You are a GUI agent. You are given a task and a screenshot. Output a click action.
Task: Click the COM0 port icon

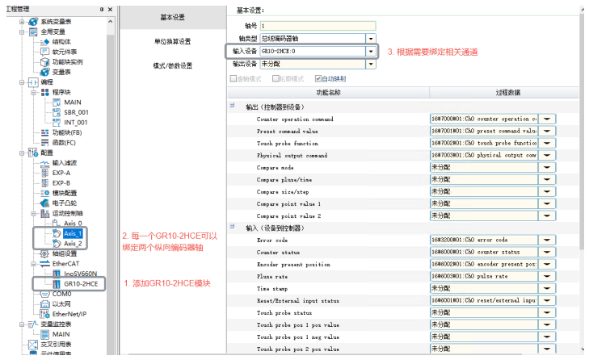pyautogui.click(x=44, y=295)
